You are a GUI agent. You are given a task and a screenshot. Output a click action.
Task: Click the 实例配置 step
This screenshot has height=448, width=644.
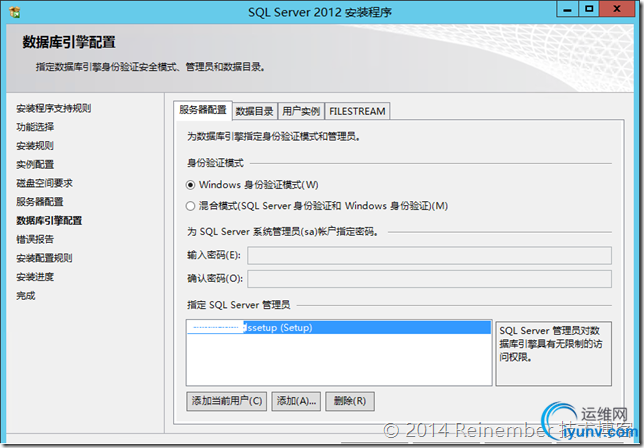(35, 165)
